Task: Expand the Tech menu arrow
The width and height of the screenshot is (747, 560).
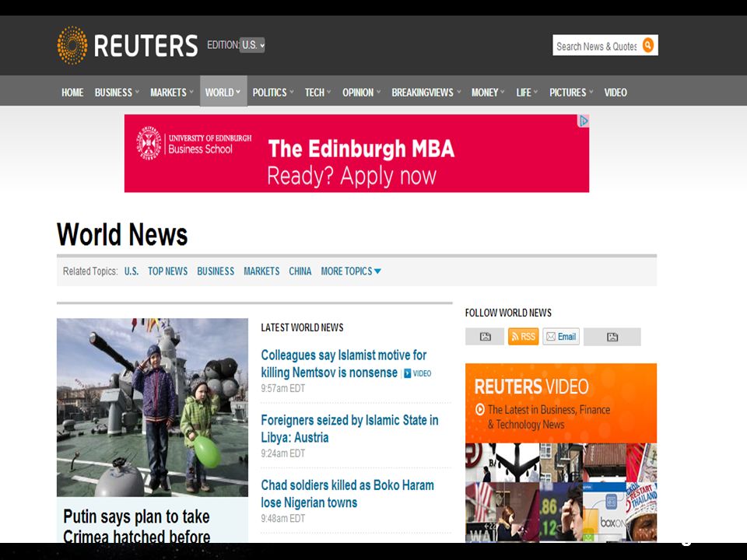Action: 328,92
